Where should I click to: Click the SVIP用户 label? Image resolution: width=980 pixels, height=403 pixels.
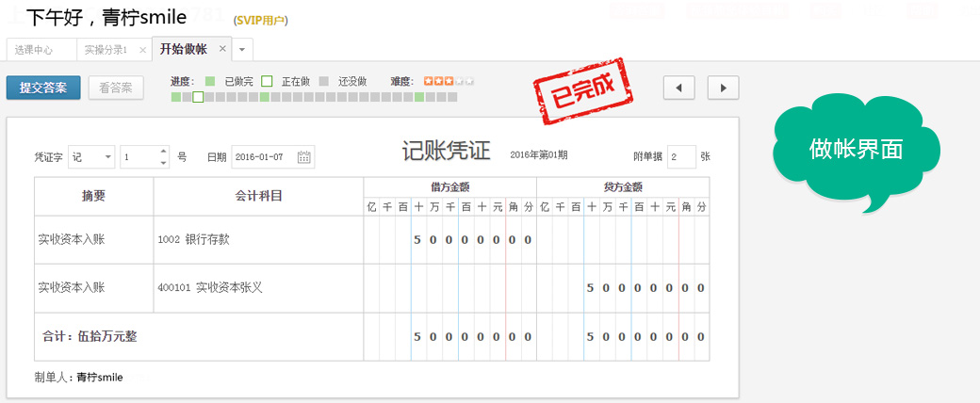pos(261,21)
